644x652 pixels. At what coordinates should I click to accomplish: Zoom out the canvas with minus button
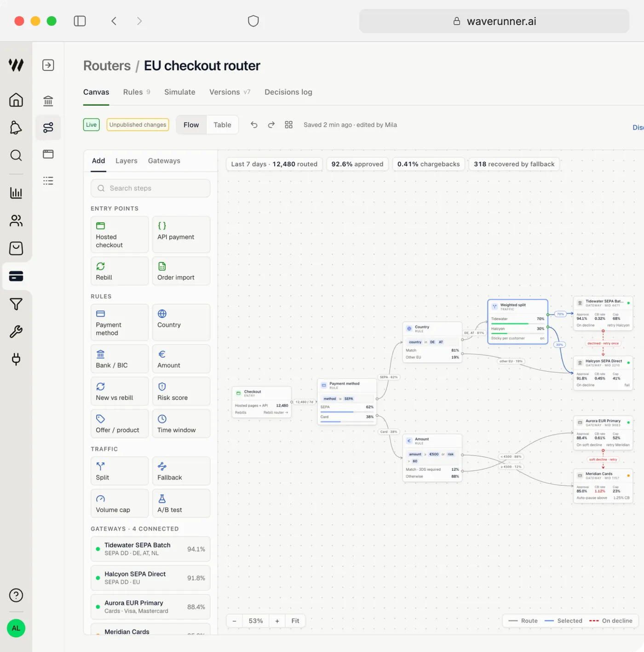pos(234,621)
